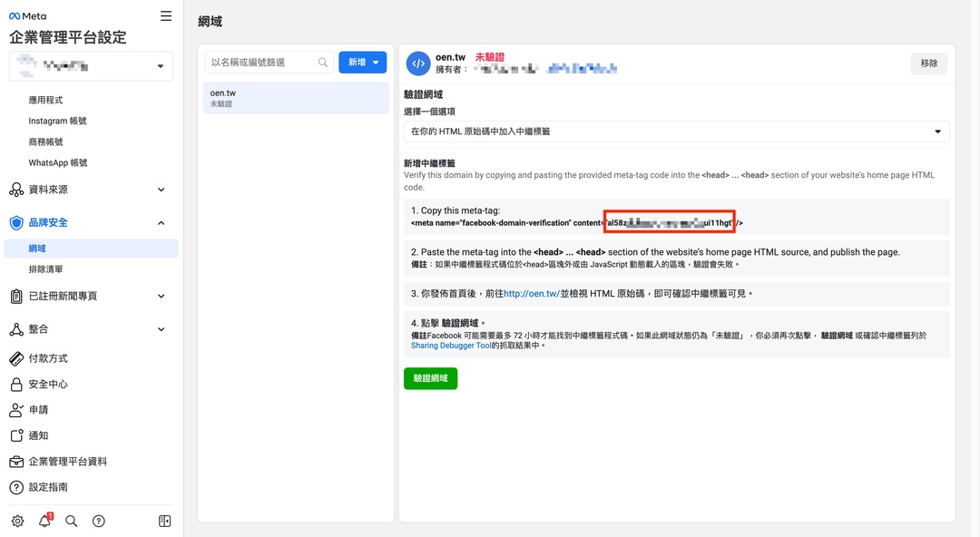Click the collapse sidebar icon at bottom right
This screenshot has width=980, height=537.
click(x=164, y=522)
